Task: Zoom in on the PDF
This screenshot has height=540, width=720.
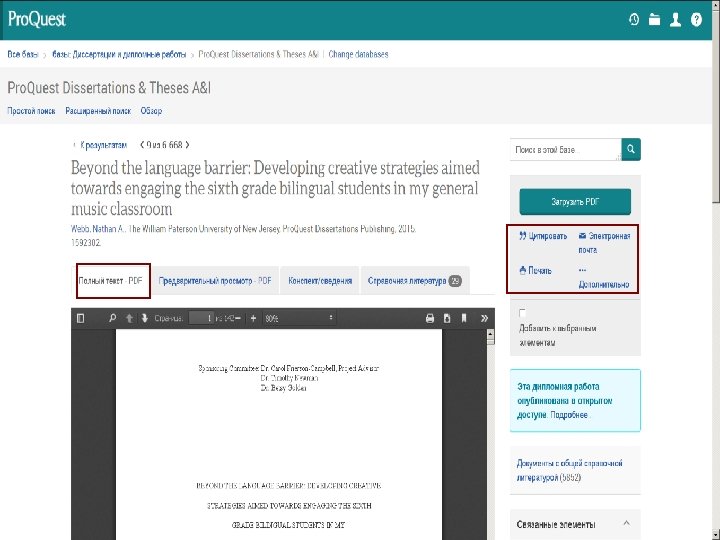Action: 253,318
